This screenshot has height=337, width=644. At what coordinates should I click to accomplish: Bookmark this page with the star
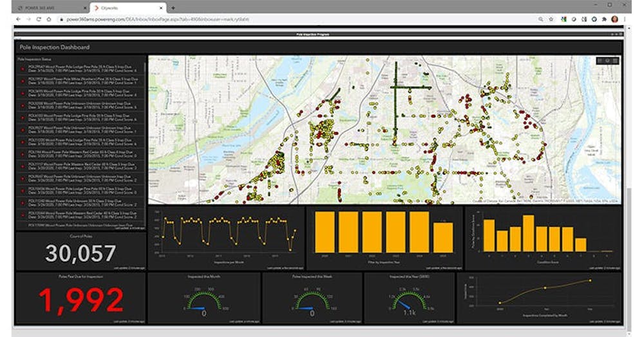[x=551, y=19]
